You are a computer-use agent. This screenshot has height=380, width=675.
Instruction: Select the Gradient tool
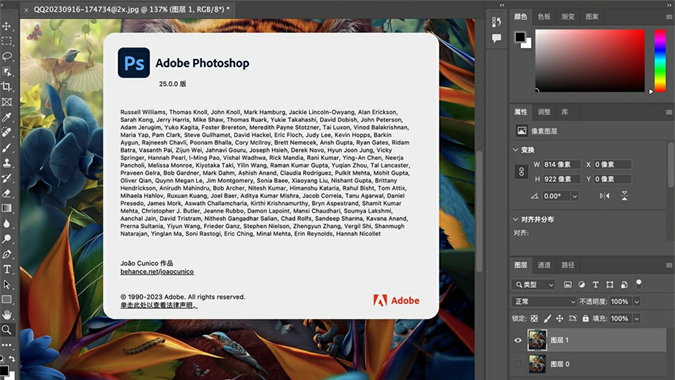click(x=7, y=208)
